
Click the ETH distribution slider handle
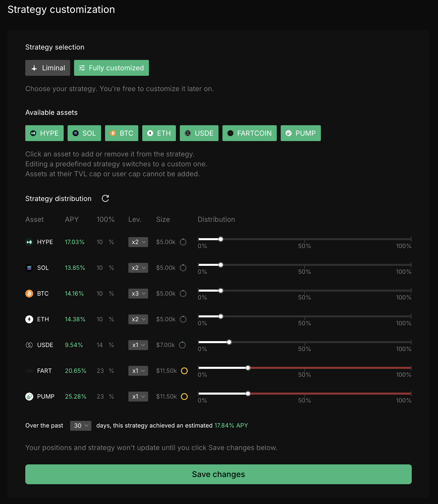pos(221,316)
